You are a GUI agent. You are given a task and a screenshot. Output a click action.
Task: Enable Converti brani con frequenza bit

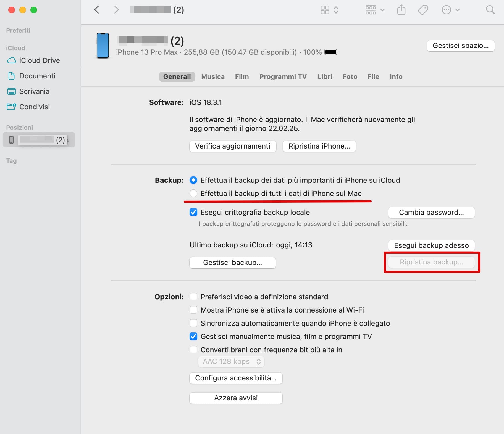(193, 350)
